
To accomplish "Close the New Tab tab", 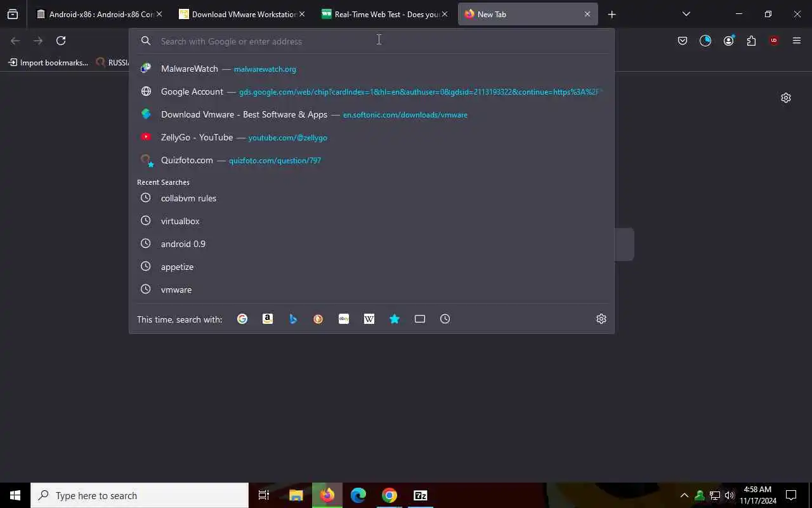I will point(587,14).
